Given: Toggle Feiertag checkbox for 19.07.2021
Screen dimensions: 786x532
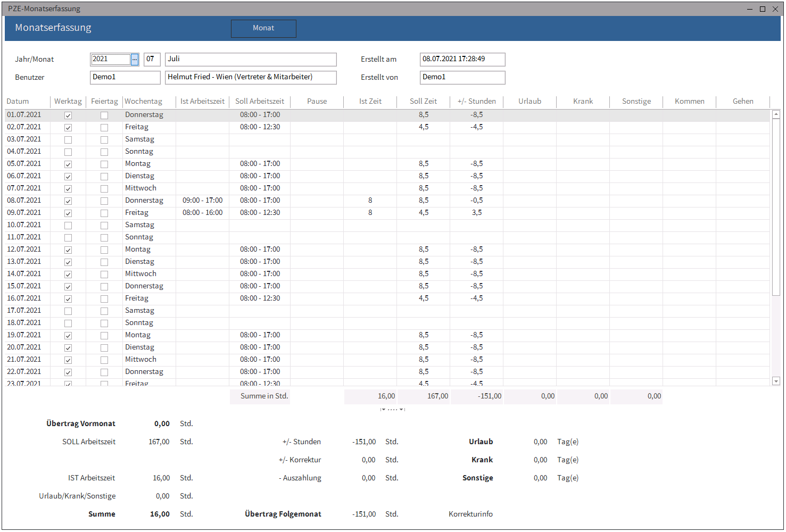Looking at the screenshot, I should 104,336.
